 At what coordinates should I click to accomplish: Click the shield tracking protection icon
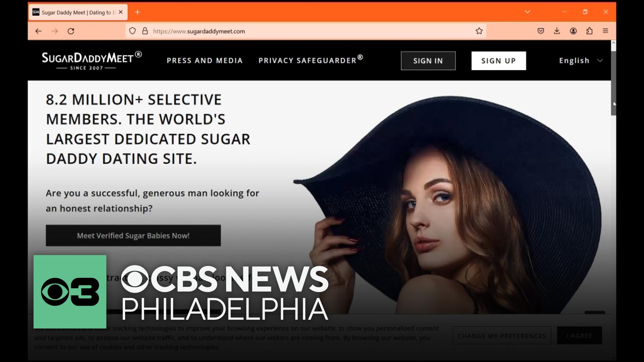132,31
